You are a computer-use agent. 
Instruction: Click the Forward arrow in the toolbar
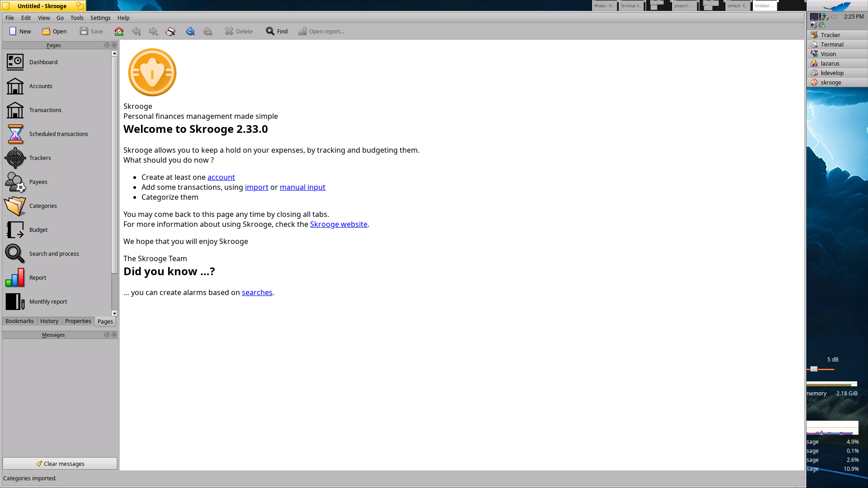[153, 31]
